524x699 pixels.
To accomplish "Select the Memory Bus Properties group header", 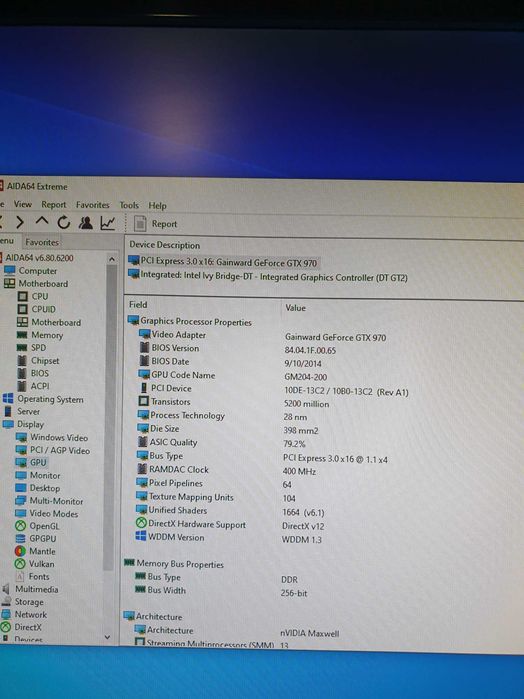I will tap(174, 564).
